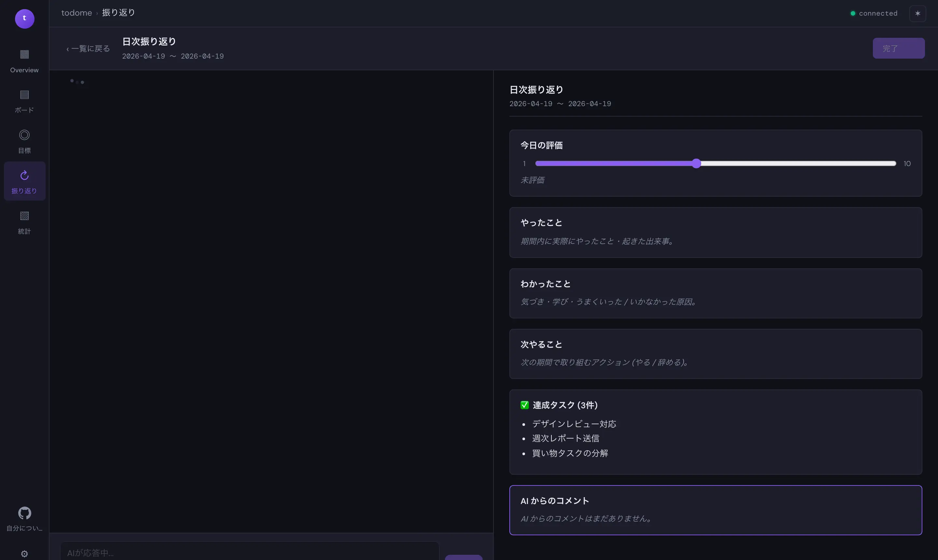Open the ボード board icon
The image size is (938, 560).
tap(24, 95)
